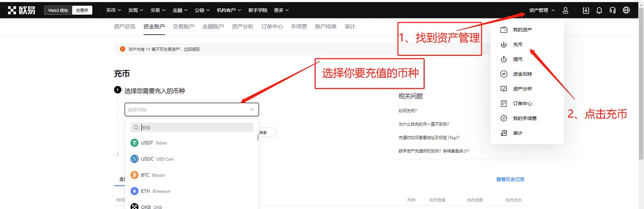Switch to 资金账户 tab
Screen dimensions: 644x209
point(154,27)
